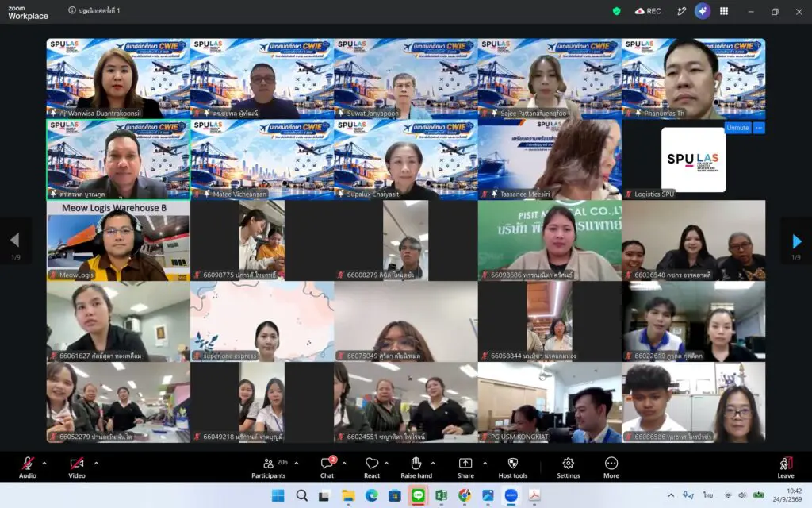Open the Participants panel

pyautogui.click(x=268, y=468)
